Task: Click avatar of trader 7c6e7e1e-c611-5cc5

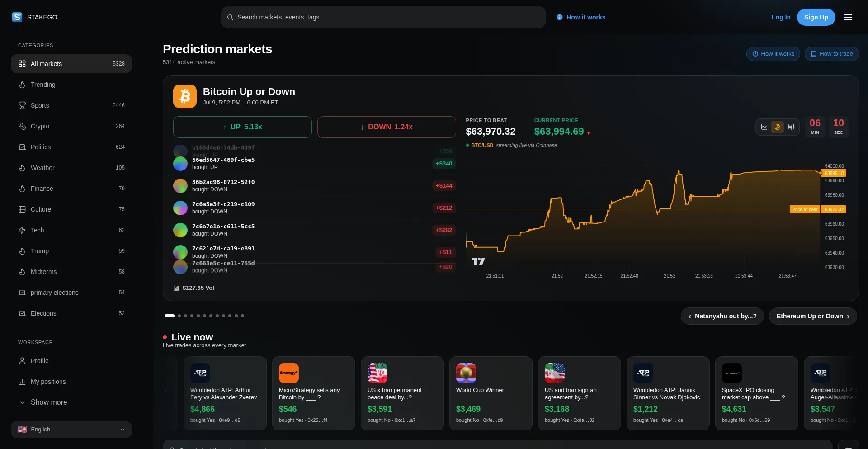Action: [180, 230]
